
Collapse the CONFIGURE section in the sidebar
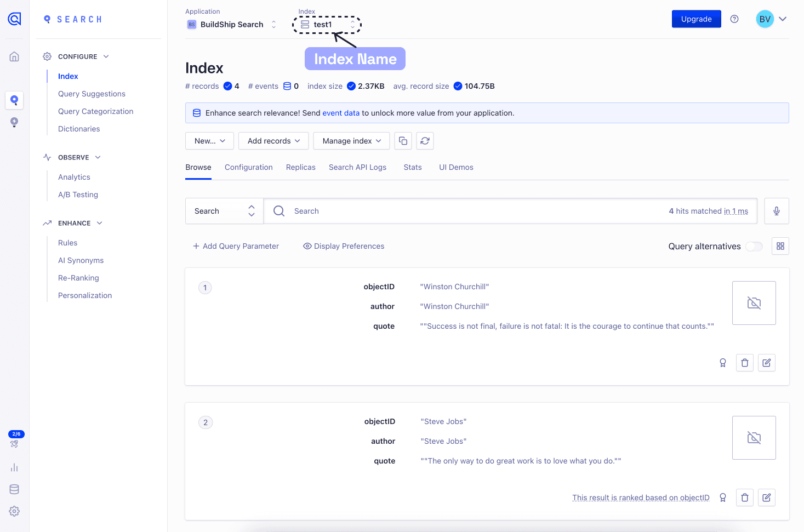coord(106,56)
